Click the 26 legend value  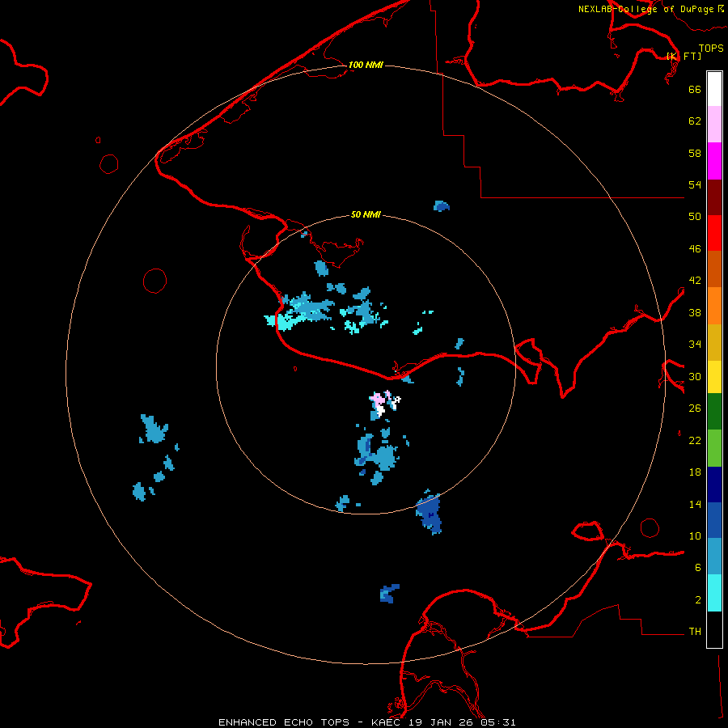point(695,408)
